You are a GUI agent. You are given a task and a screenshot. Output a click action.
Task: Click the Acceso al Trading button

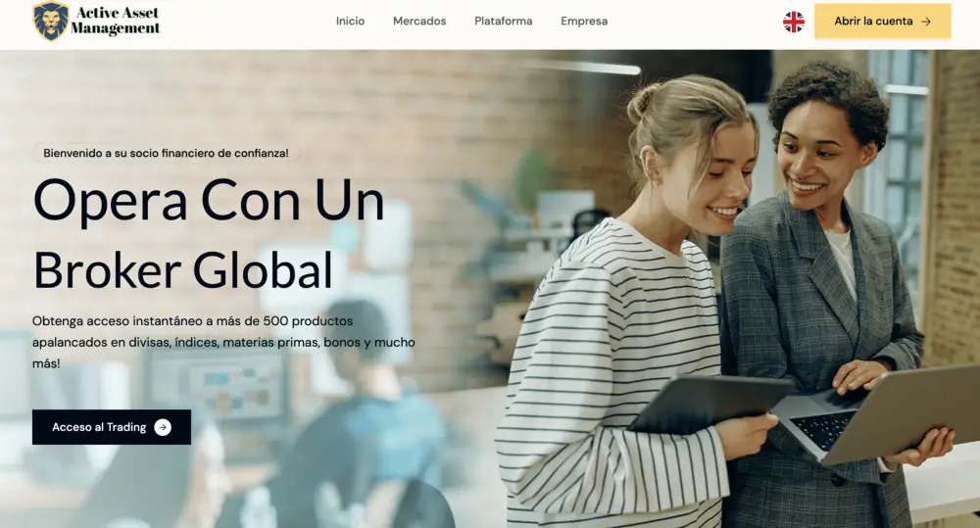pyautogui.click(x=112, y=427)
